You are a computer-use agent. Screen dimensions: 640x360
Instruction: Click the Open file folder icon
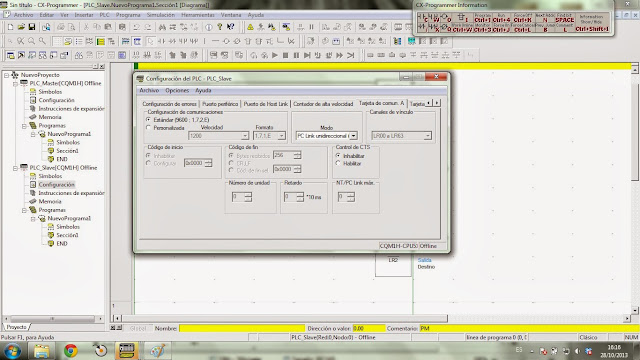coord(21,27)
